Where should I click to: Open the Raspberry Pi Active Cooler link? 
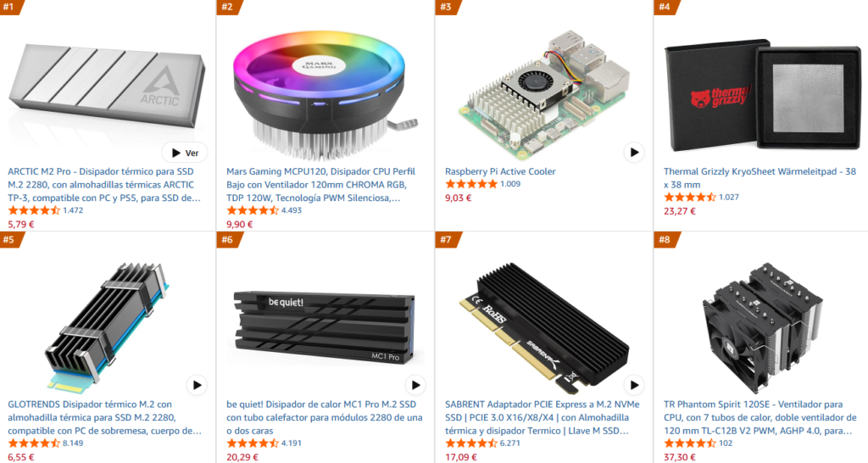(500, 171)
